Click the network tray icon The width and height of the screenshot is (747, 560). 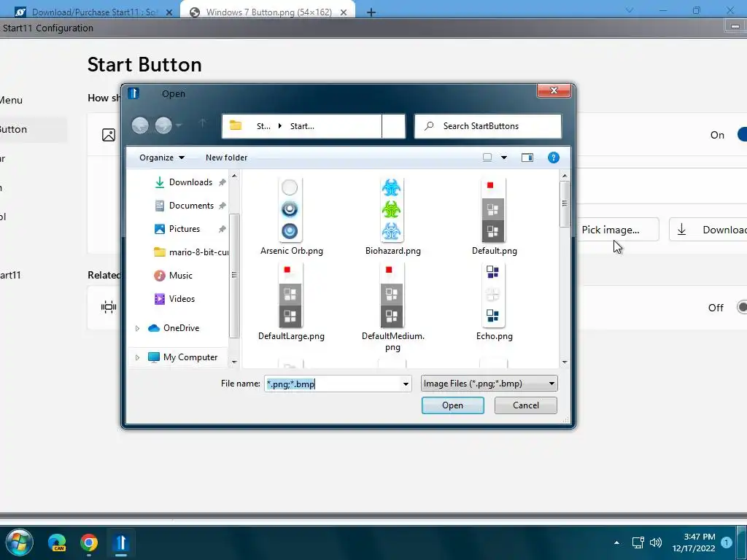[638, 542]
